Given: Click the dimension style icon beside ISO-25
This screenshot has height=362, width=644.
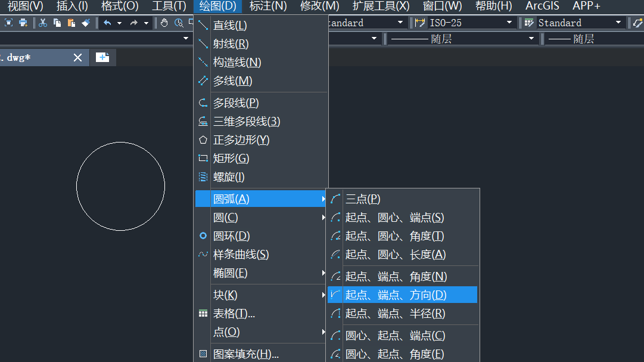Looking at the screenshot, I should (x=420, y=23).
